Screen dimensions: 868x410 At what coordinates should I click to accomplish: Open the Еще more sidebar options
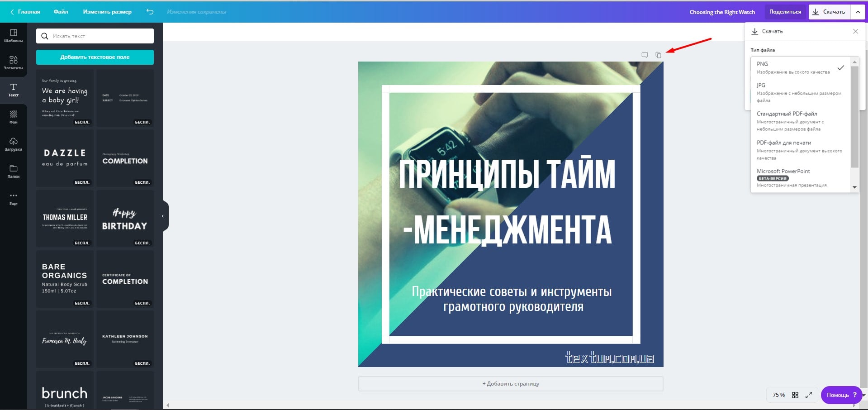click(13, 199)
